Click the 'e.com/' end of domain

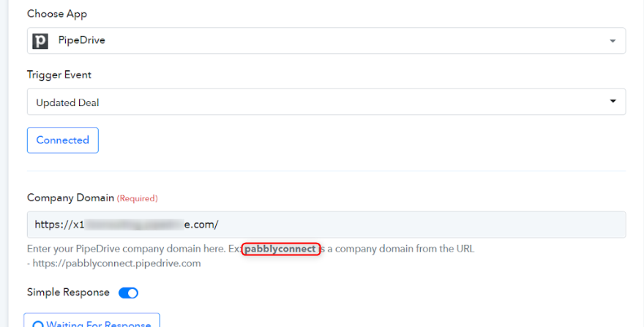[x=201, y=225]
